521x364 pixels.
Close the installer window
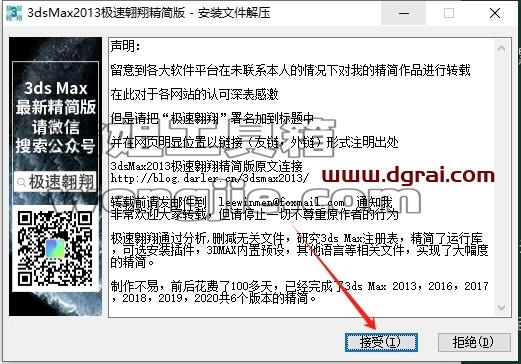[495, 13]
